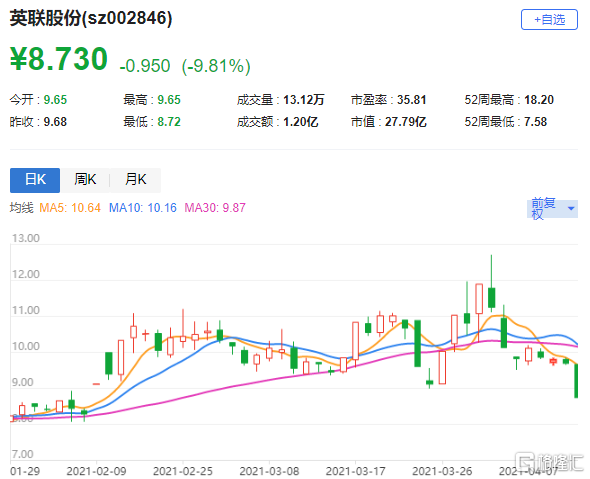Click the 52周最低 value 7.58

point(536,122)
